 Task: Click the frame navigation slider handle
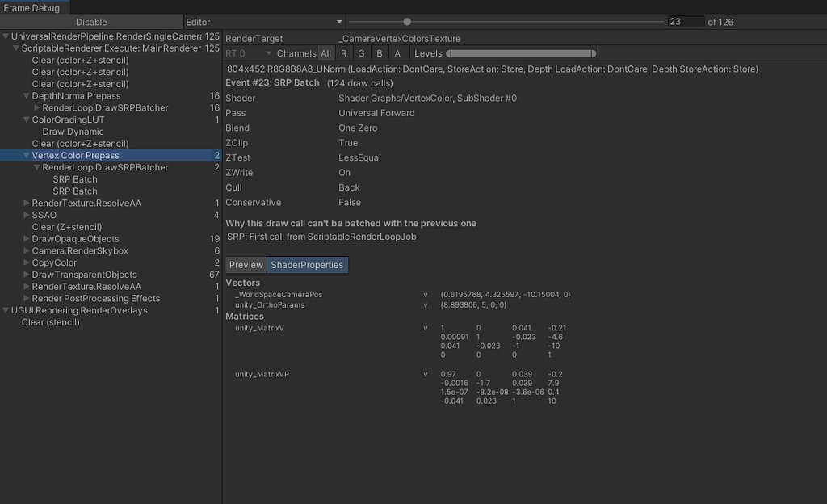(406, 22)
